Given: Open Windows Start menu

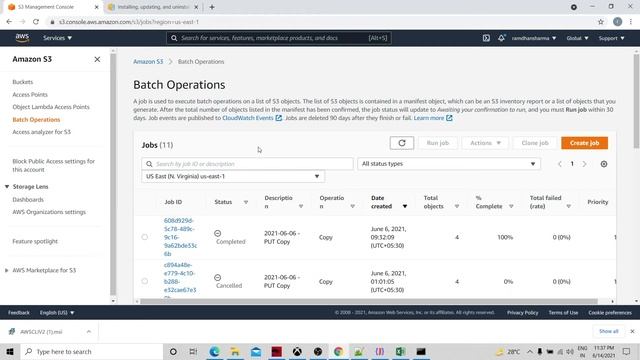Looking at the screenshot, I should [10, 351].
